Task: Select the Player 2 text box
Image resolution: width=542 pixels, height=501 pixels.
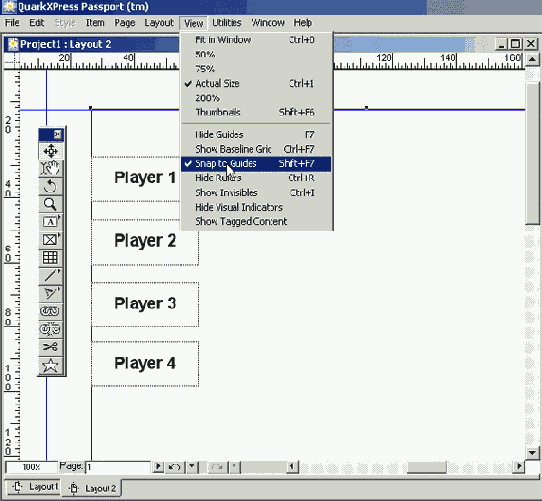Action: click(x=145, y=242)
